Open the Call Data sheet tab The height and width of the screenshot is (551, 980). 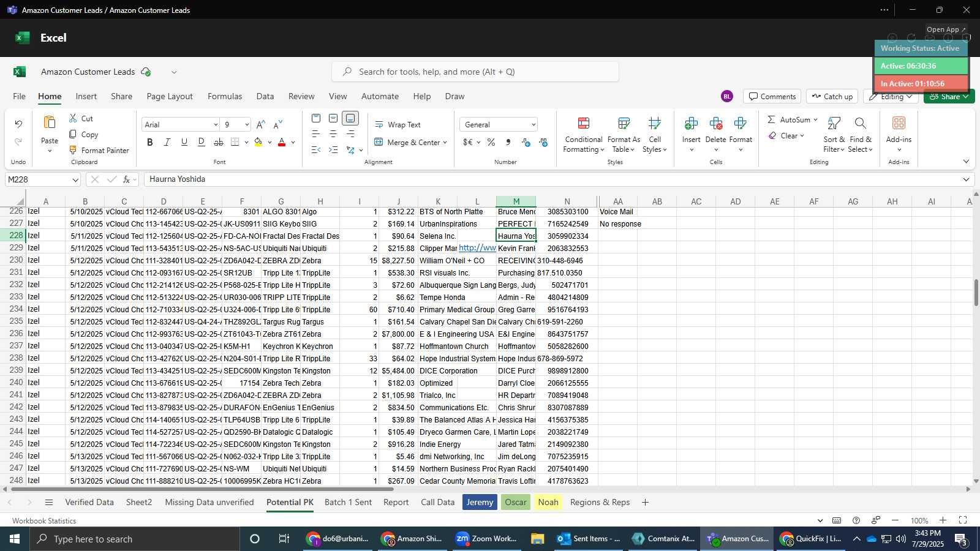pyautogui.click(x=437, y=502)
